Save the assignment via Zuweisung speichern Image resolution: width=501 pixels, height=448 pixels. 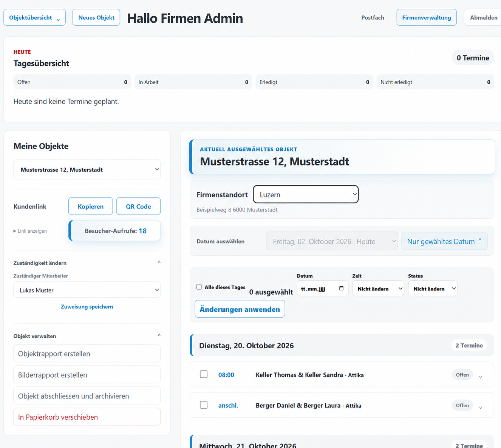(x=87, y=307)
